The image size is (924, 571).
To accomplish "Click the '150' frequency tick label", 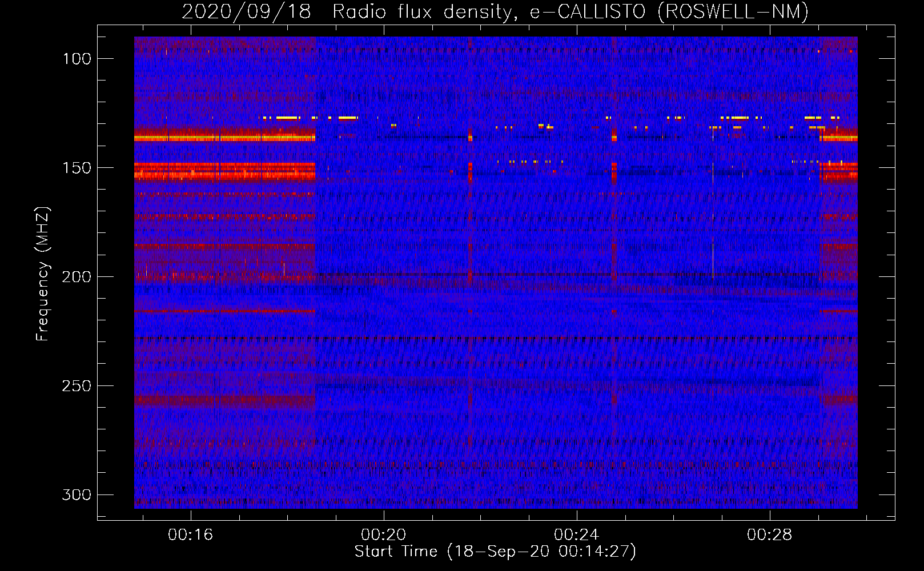I will (x=77, y=168).
